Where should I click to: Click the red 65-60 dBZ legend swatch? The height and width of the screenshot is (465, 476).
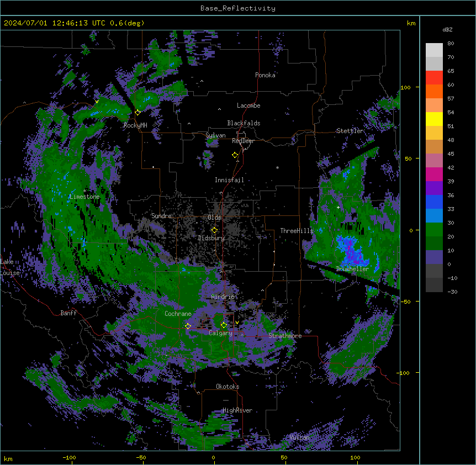[434, 78]
